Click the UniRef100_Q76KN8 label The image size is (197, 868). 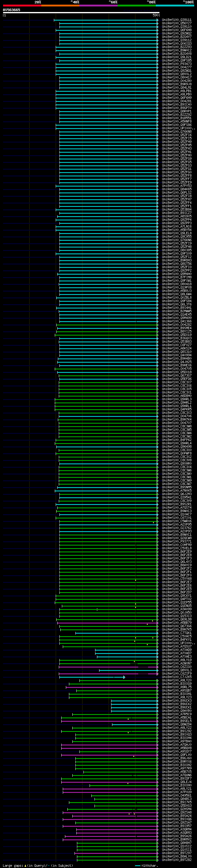176,132
